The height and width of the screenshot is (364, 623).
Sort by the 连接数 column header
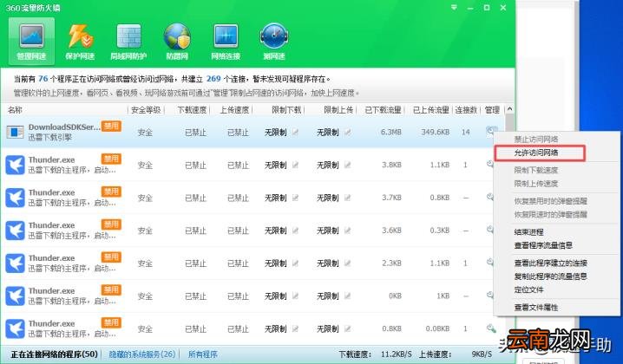[466, 110]
